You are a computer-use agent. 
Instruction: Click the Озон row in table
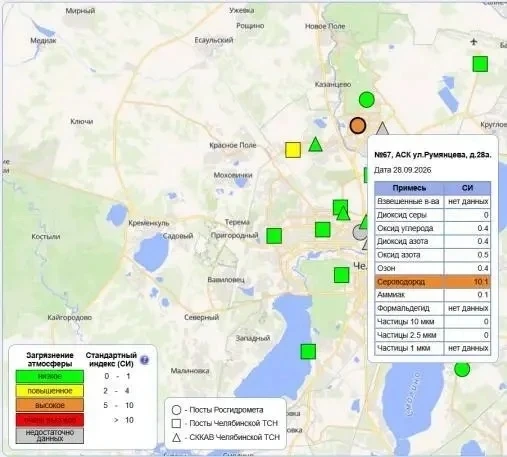[433, 268]
